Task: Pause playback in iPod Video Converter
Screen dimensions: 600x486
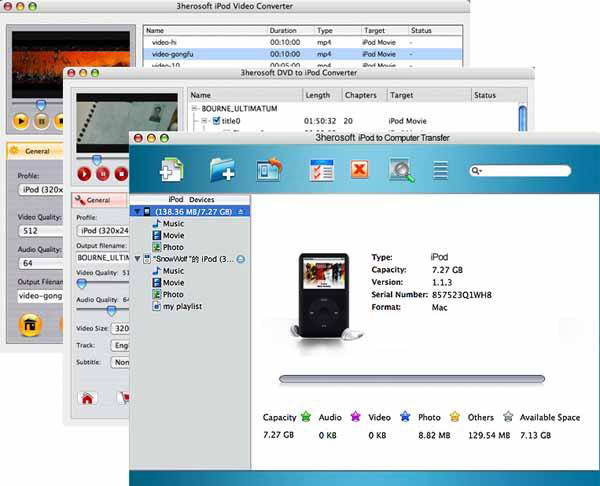Action: click(41, 121)
